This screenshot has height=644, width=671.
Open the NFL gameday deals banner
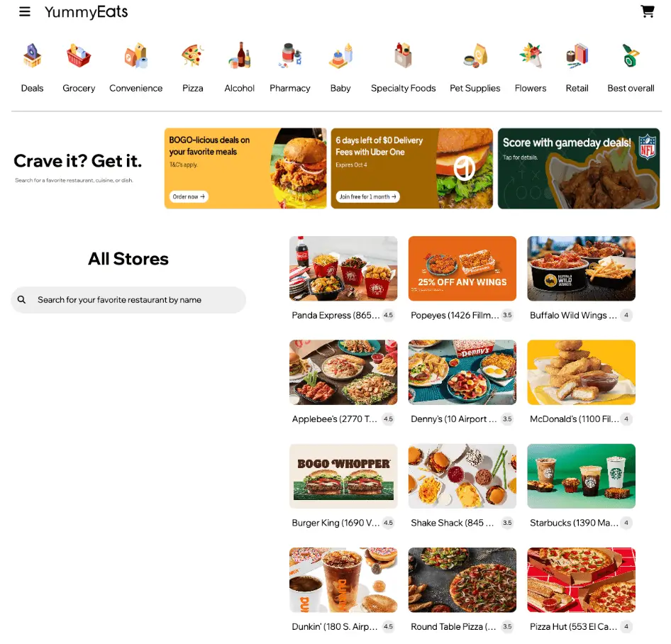tap(579, 168)
